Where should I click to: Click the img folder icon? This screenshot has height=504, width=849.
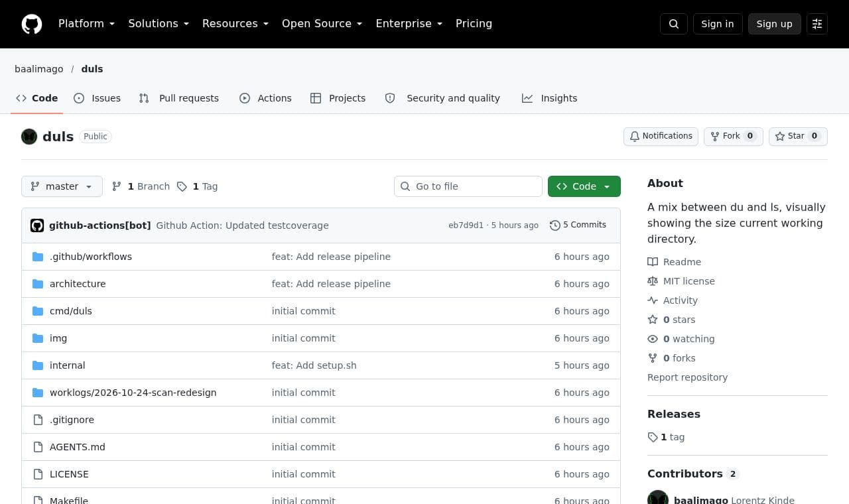[x=38, y=338]
